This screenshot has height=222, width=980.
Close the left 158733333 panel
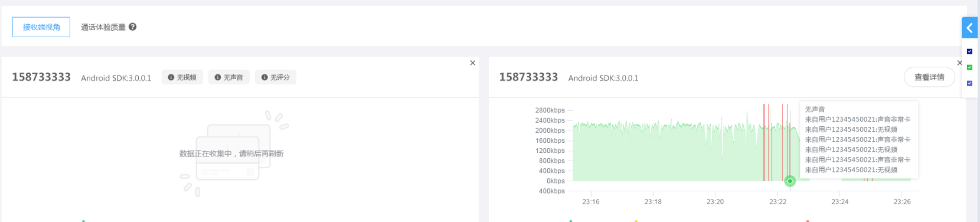(472, 63)
